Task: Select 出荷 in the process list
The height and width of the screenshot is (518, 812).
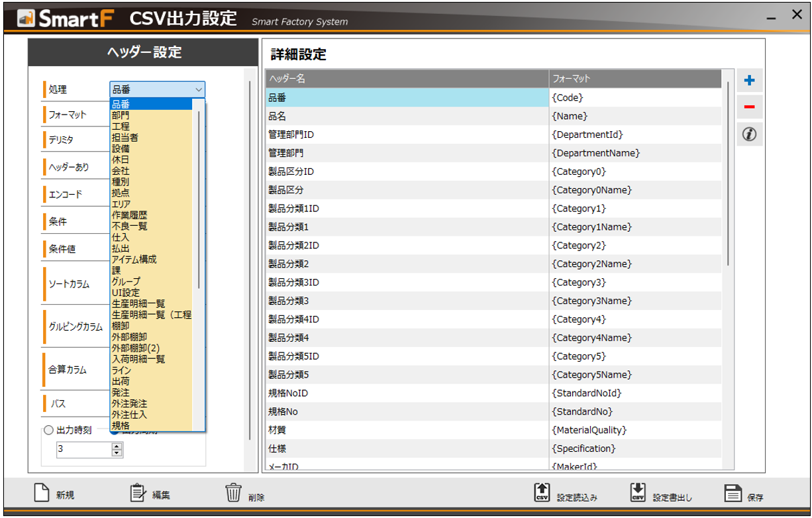Action: tap(121, 382)
